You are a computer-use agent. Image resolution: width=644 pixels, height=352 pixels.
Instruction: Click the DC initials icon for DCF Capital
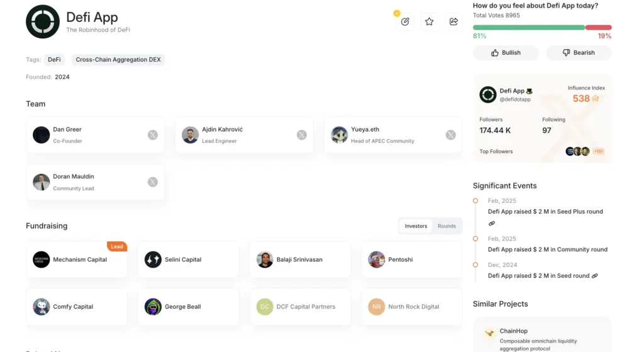(265, 307)
